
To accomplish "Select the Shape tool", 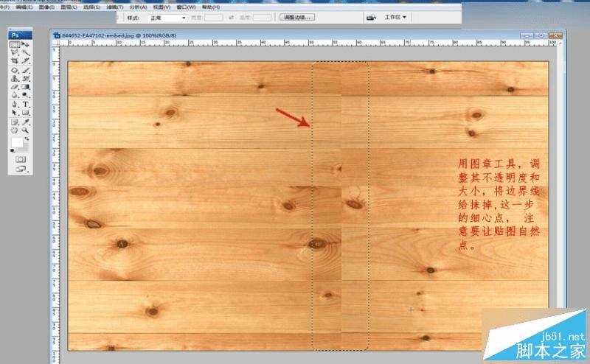I will pos(26,113).
